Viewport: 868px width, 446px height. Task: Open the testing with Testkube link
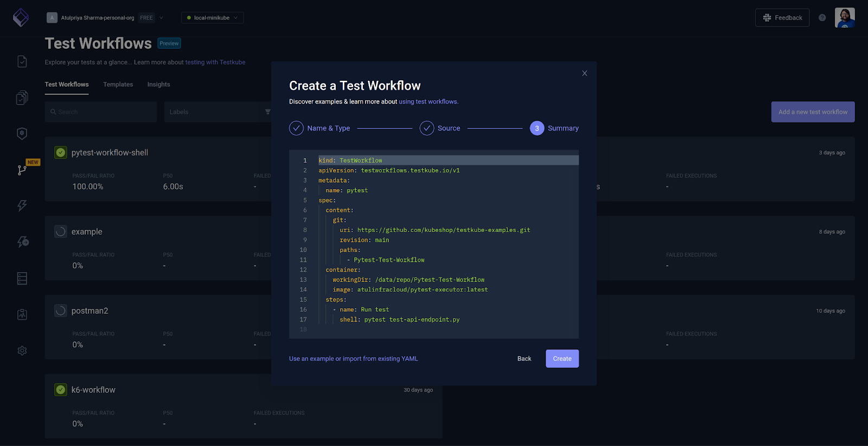click(215, 62)
